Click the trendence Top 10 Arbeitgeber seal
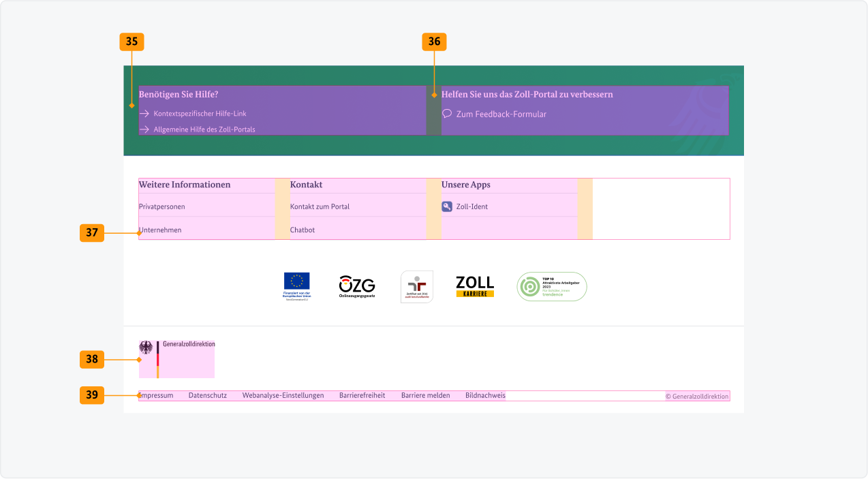Screen dimensions: 868x479 551,286
